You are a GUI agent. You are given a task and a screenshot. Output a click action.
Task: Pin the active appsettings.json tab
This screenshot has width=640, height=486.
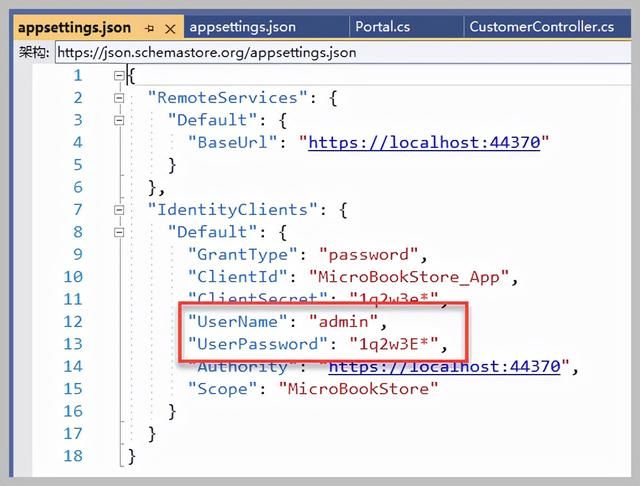tap(149, 28)
